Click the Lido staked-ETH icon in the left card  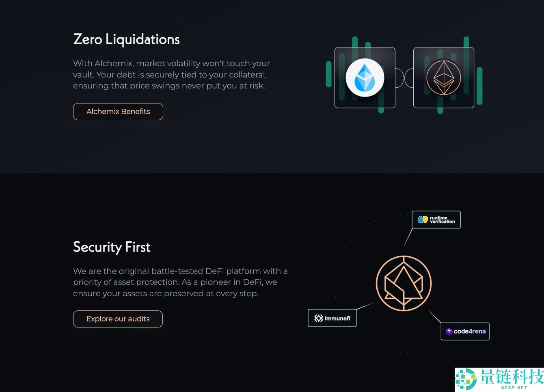(x=365, y=78)
